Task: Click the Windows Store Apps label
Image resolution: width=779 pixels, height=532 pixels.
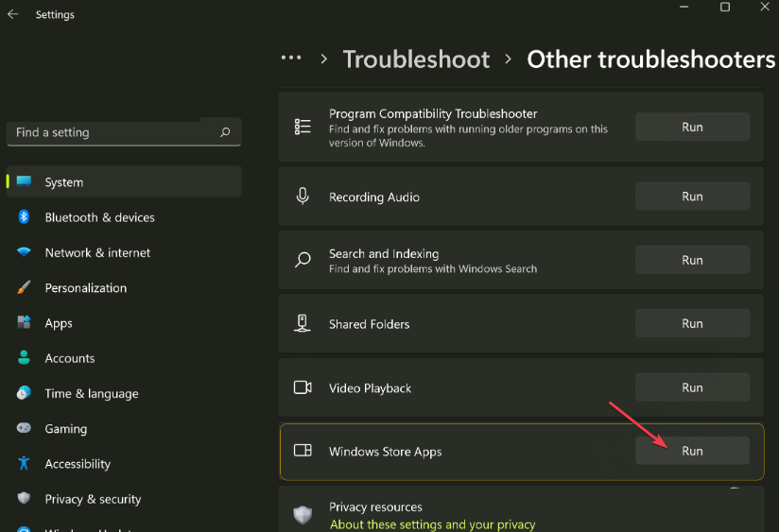Action: (x=385, y=452)
